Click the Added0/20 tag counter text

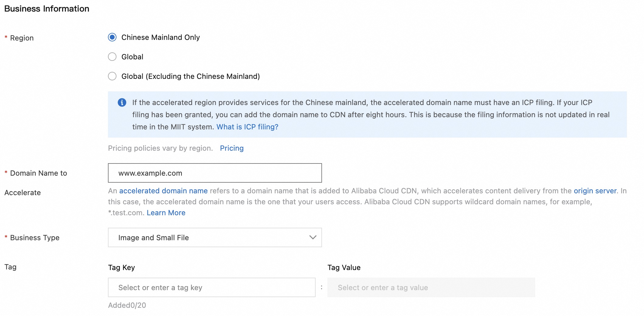tap(127, 305)
